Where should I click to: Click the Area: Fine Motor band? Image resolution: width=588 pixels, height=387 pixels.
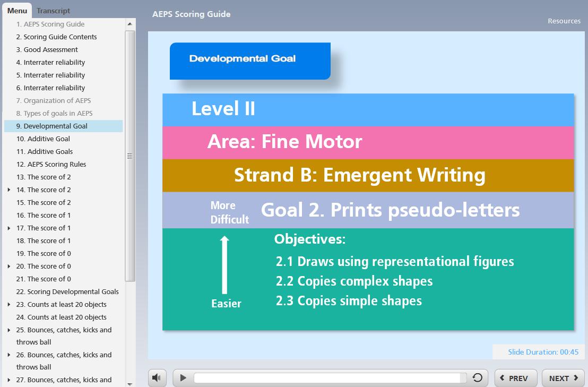click(368, 142)
